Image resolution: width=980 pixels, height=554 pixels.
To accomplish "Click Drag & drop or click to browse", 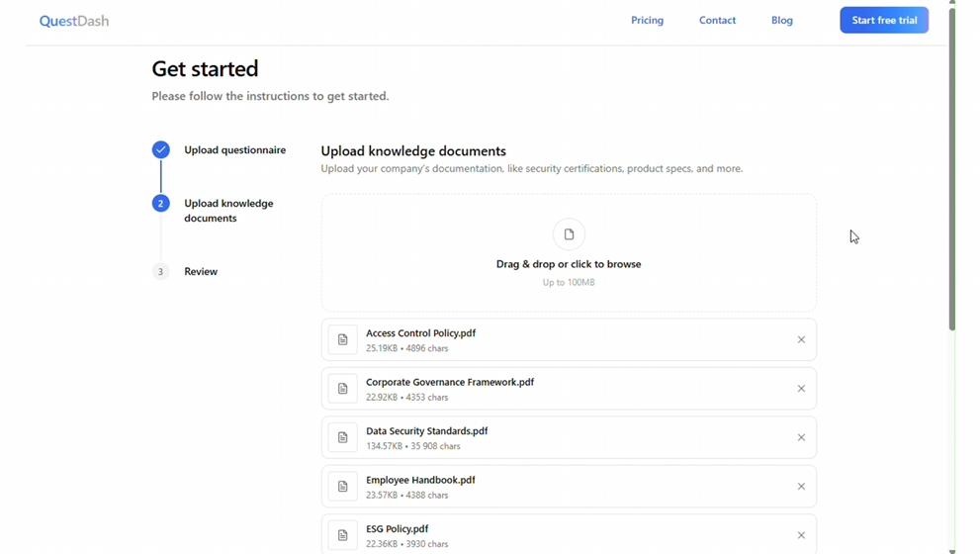I will tap(569, 264).
